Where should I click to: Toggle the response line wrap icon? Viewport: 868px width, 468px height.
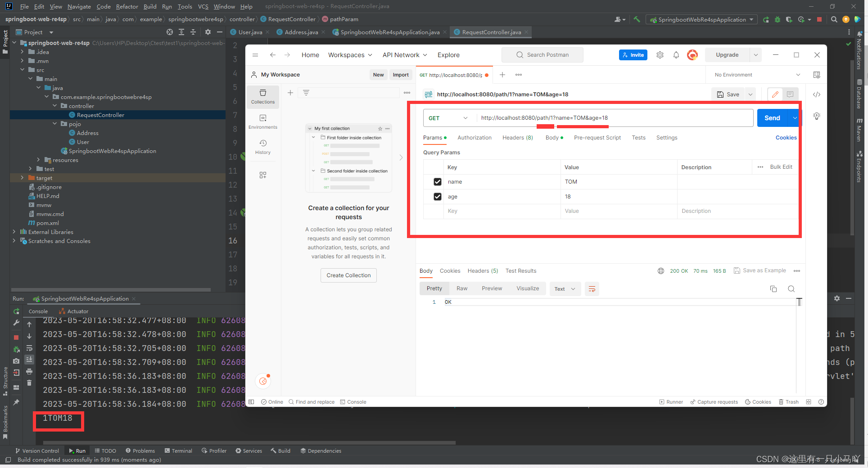point(592,289)
